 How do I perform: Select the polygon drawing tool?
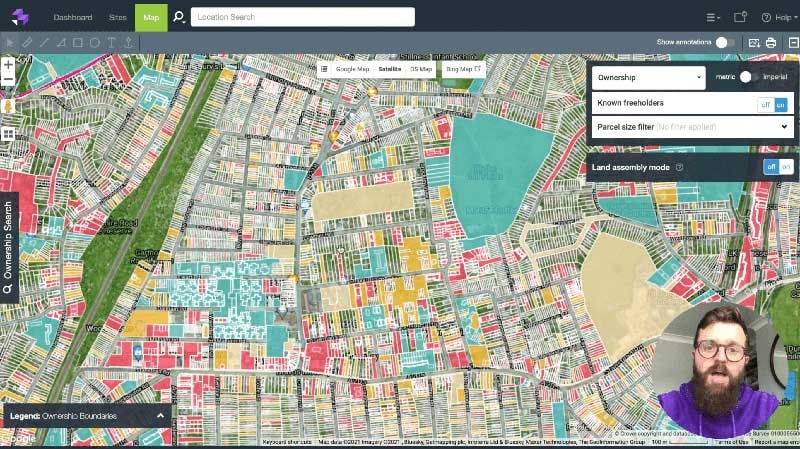click(x=61, y=43)
